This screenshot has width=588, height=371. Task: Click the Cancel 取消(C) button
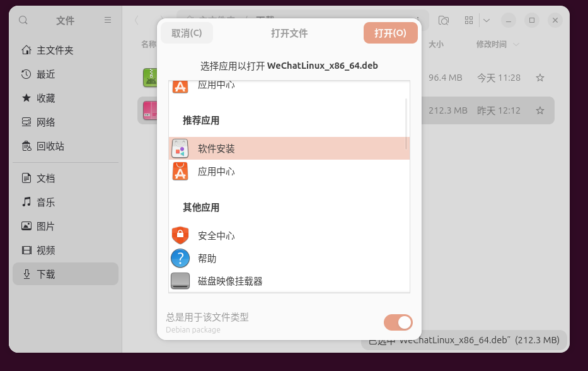(x=187, y=33)
